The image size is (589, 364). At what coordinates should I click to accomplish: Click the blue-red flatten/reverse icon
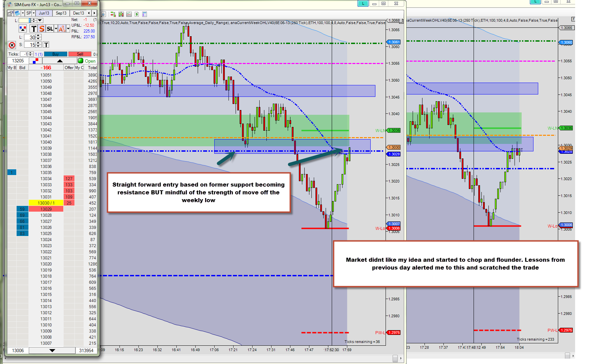click(x=23, y=29)
